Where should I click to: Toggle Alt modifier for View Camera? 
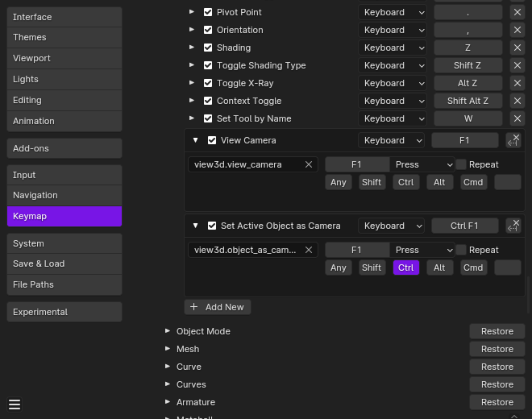point(439,182)
